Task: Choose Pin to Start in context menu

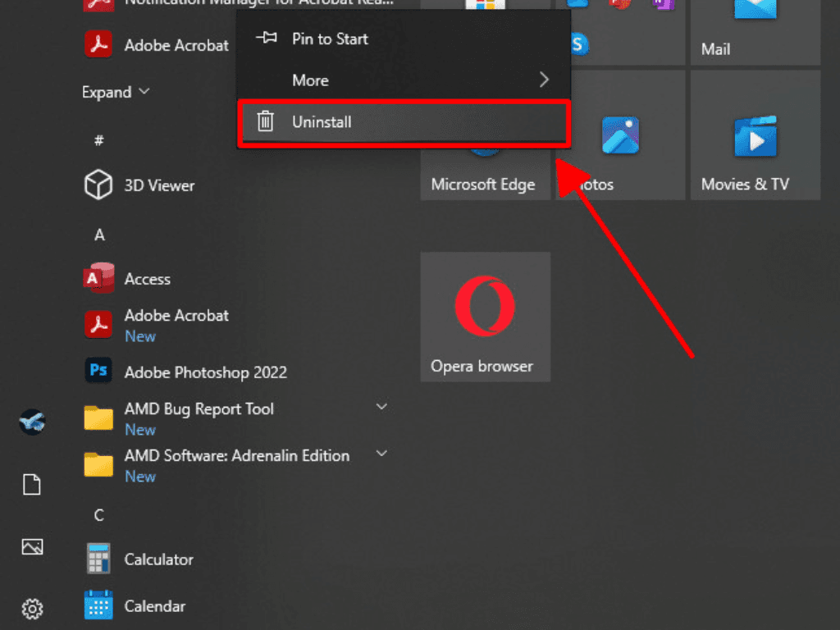Action: coord(330,39)
